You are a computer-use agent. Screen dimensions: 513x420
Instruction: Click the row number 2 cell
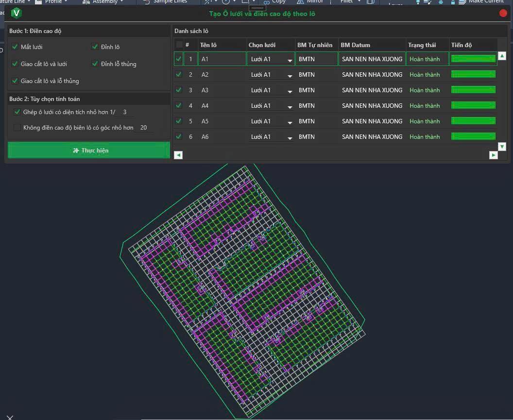[191, 75]
